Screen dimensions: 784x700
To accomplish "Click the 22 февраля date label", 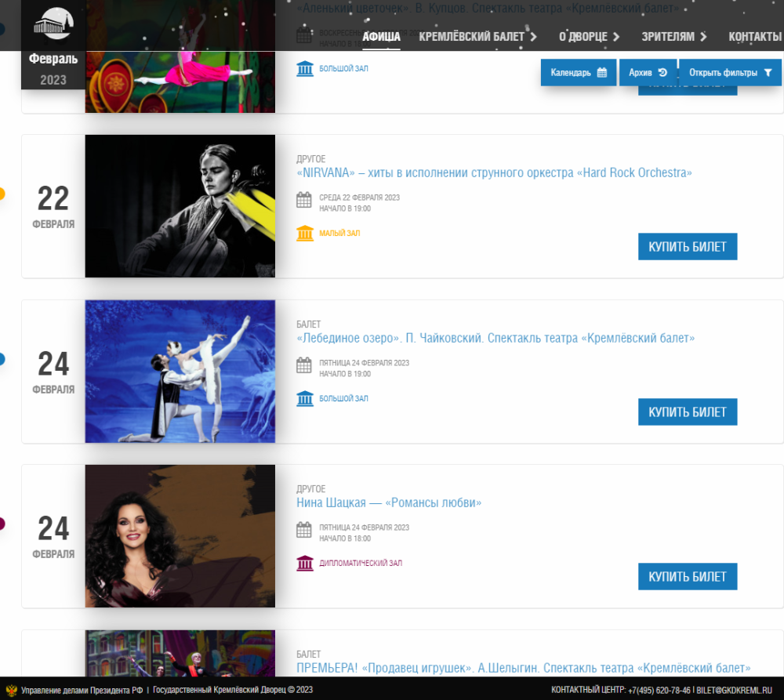I will click(x=53, y=207).
